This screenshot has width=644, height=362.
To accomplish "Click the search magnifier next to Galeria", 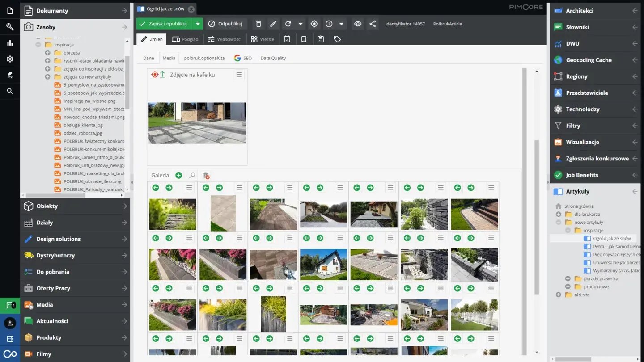I will (192, 176).
